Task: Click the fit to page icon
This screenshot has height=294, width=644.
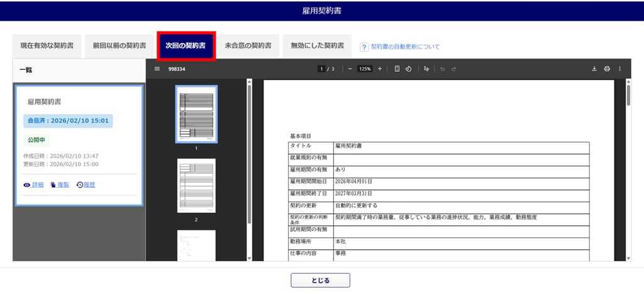Action: pyautogui.click(x=397, y=69)
